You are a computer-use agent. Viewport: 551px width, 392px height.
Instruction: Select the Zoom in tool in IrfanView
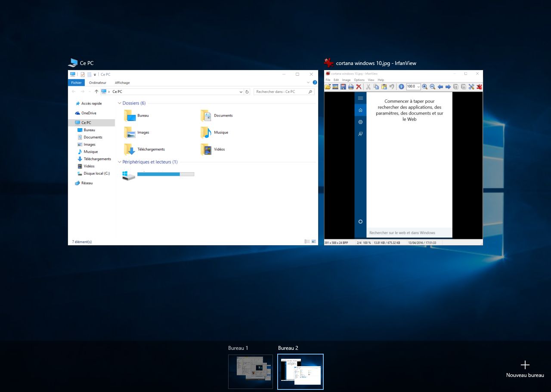coord(424,86)
